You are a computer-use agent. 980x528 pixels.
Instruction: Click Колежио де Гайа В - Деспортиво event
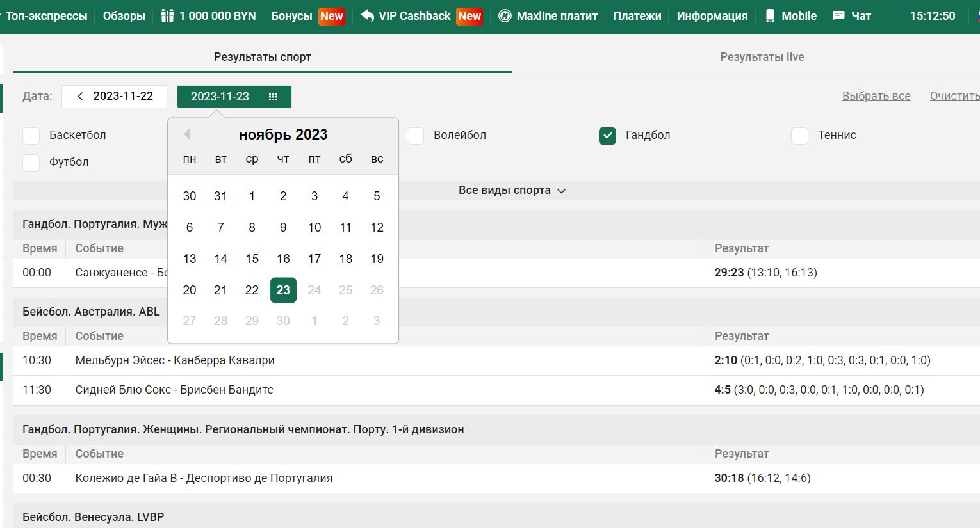coord(204,478)
